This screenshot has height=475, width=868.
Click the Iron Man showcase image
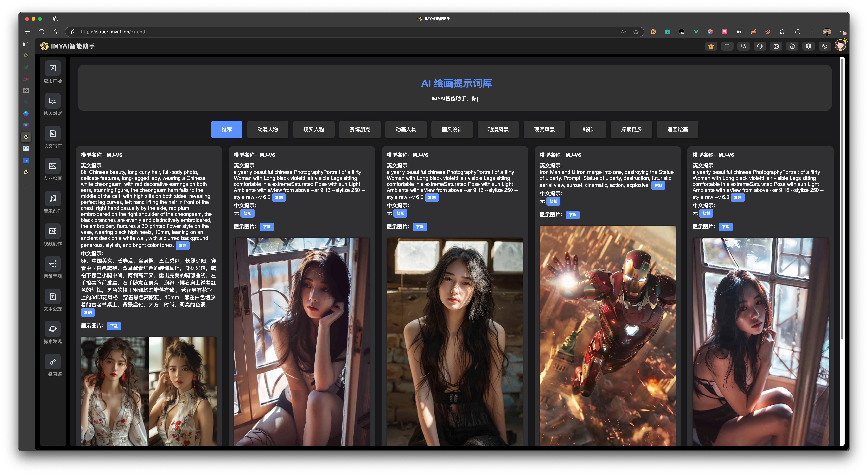(x=607, y=336)
